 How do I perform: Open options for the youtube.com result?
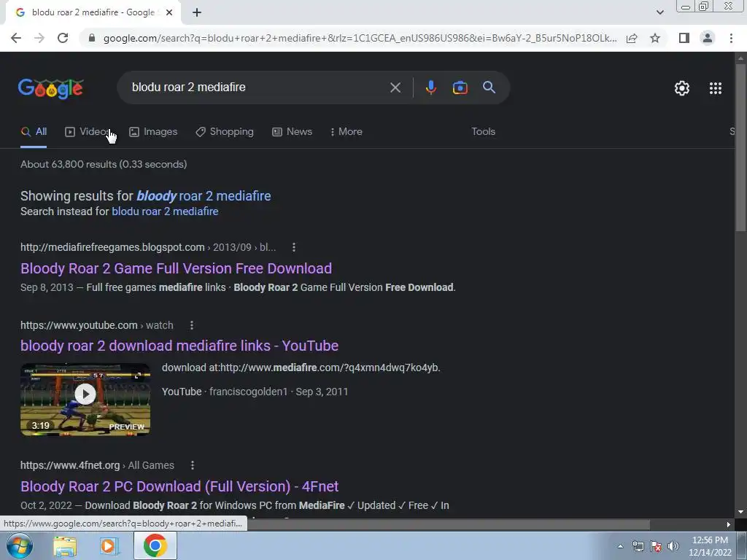coord(192,325)
